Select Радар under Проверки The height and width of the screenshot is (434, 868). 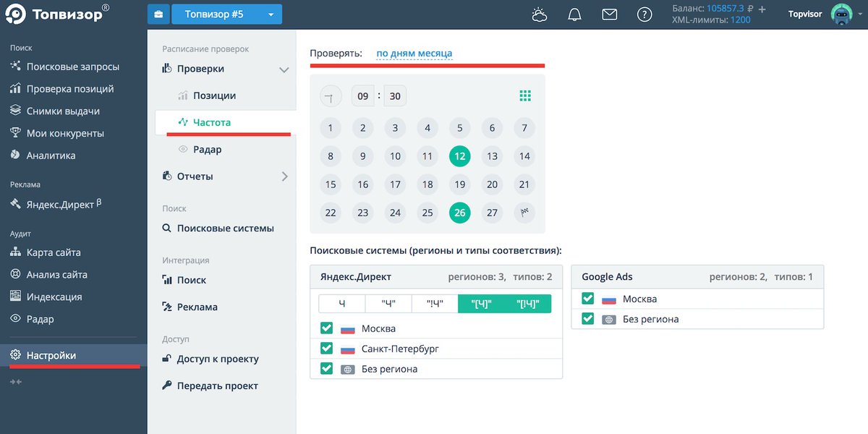click(x=207, y=150)
